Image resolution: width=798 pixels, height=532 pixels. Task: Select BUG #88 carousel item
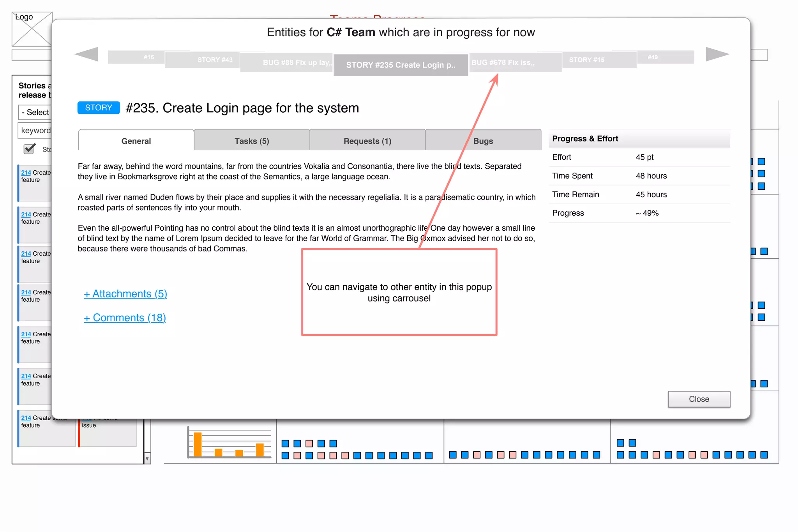click(286, 63)
